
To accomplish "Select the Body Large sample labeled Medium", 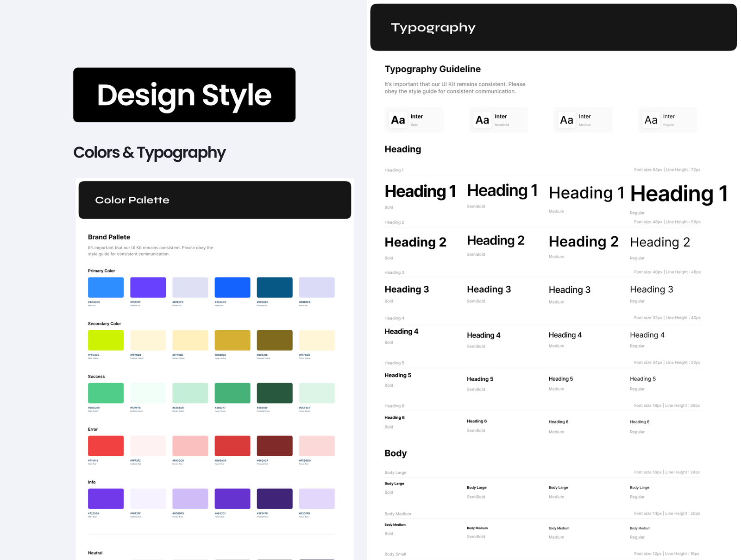I will [558, 488].
